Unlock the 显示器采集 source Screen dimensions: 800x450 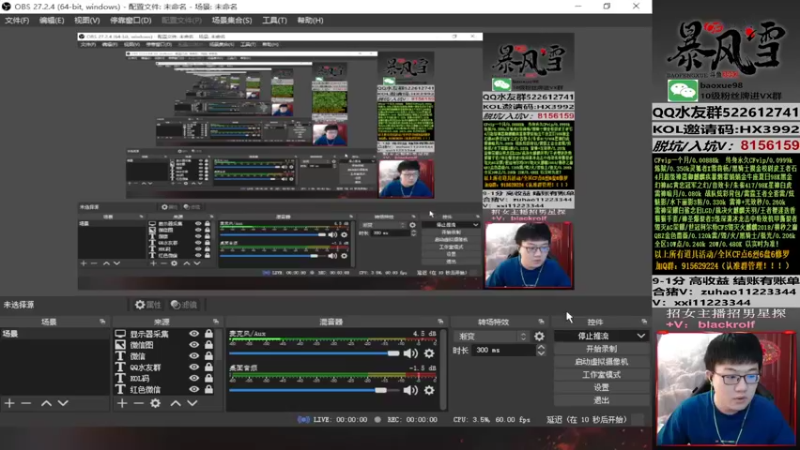coord(209,334)
